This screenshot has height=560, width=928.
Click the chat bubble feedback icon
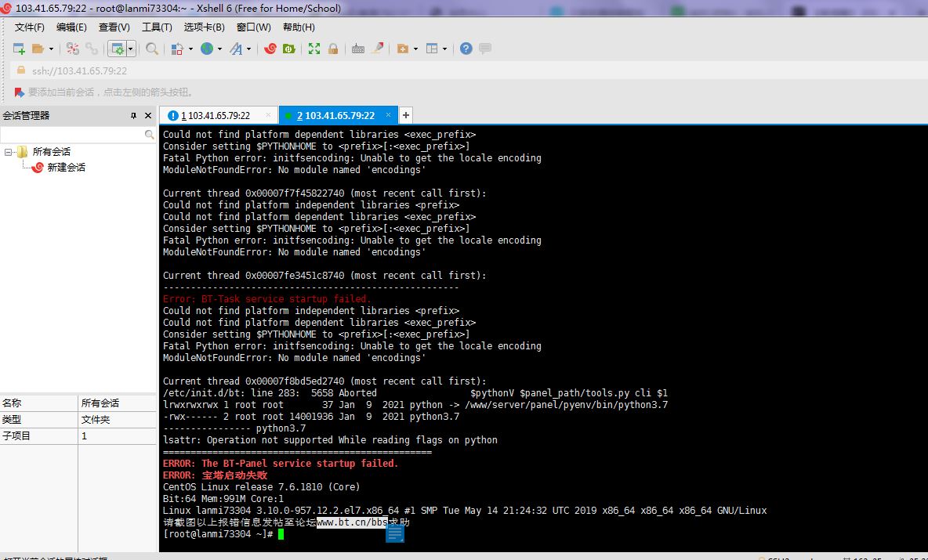click(485, 49)
